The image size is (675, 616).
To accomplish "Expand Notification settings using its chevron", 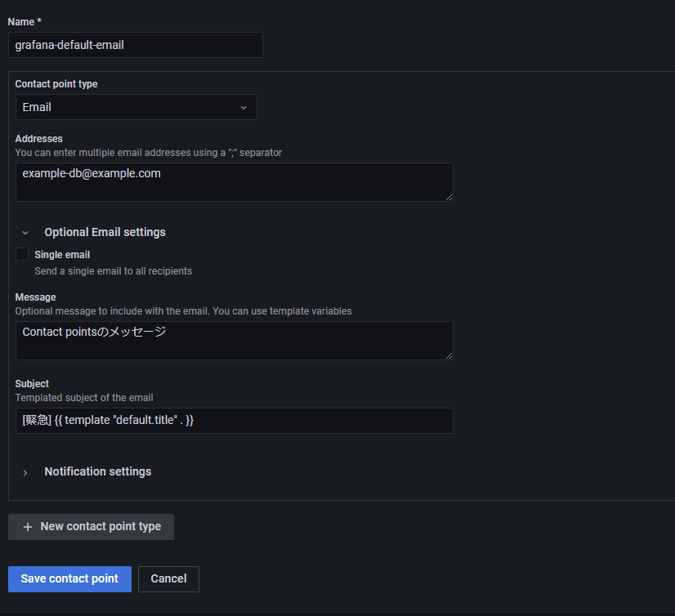I will click(25, 473).
